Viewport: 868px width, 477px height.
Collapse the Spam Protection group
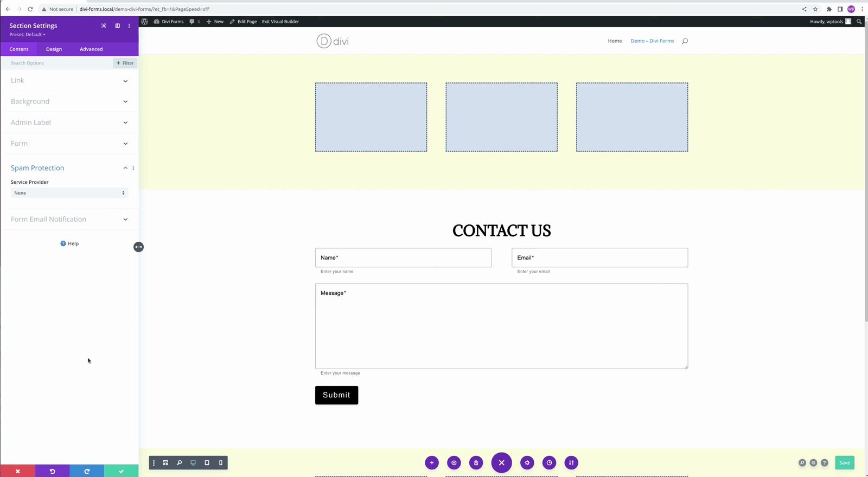[125, 168]
